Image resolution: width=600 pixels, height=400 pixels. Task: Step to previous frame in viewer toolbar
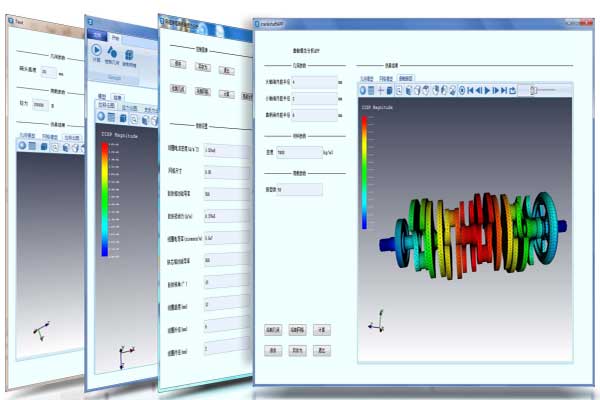tap(478, 90)
